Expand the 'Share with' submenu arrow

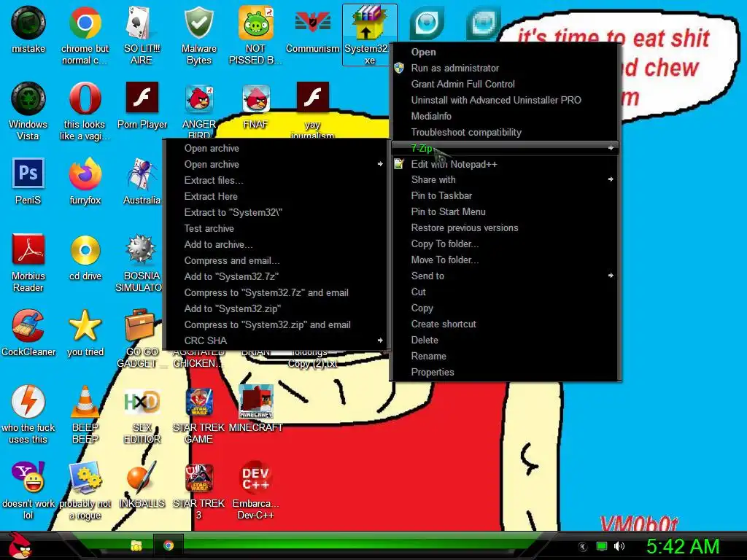tap(611, 179)
